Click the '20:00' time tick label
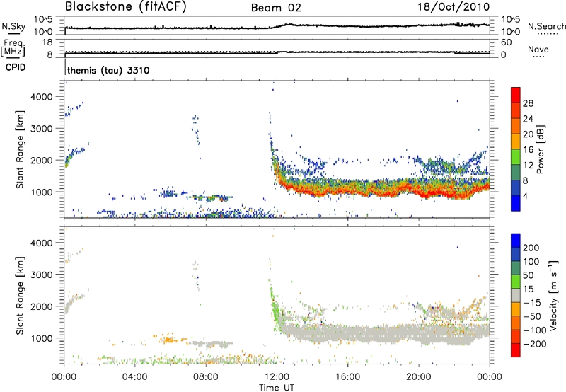 pyautogui.click(x=418, y=377)
